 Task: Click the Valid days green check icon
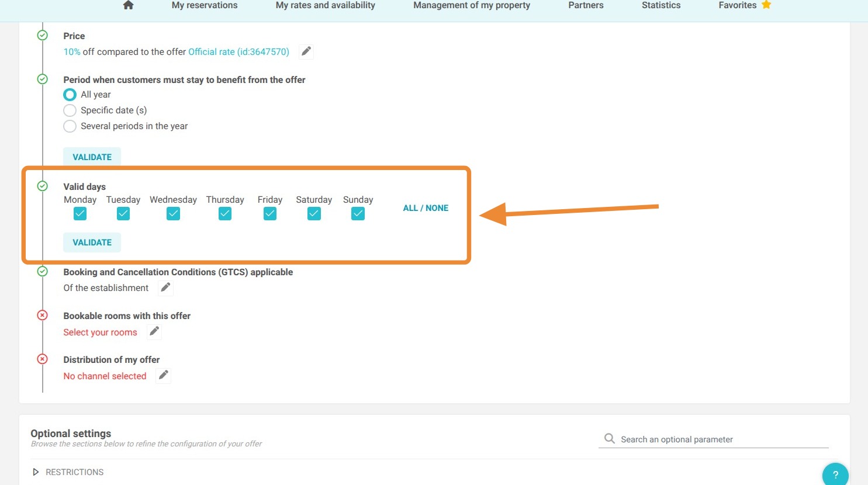[43, 186]
